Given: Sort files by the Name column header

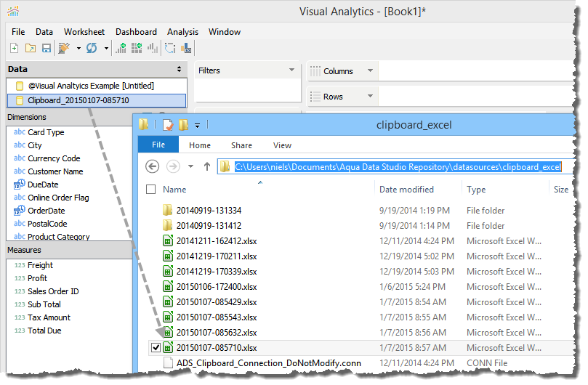Looking at the screenshot, I should [x=174, y=190].
